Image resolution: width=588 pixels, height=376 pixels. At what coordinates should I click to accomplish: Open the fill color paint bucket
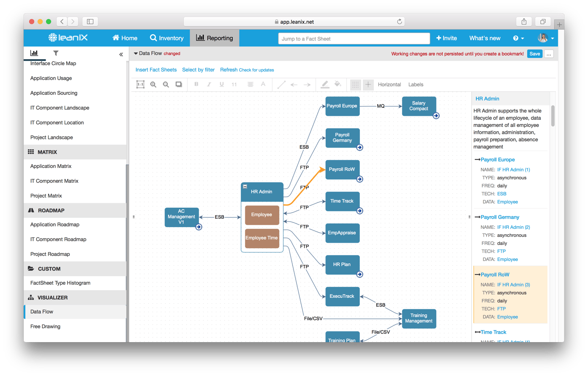[x=338, y=84]
